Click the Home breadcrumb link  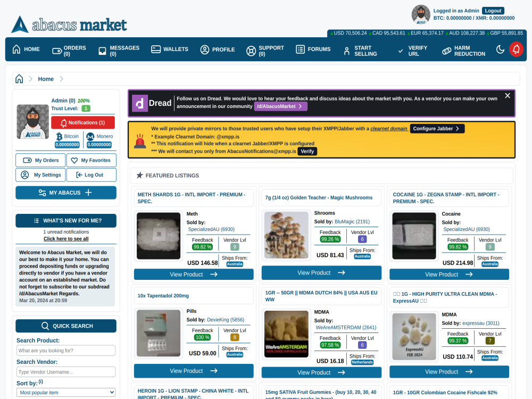pyautogui.click(x=46, y=79)
